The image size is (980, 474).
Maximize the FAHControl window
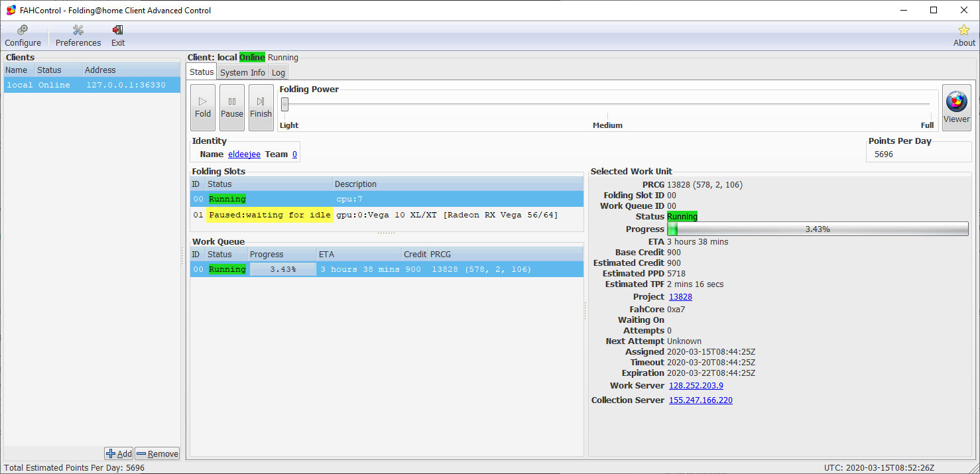[934, 10]
